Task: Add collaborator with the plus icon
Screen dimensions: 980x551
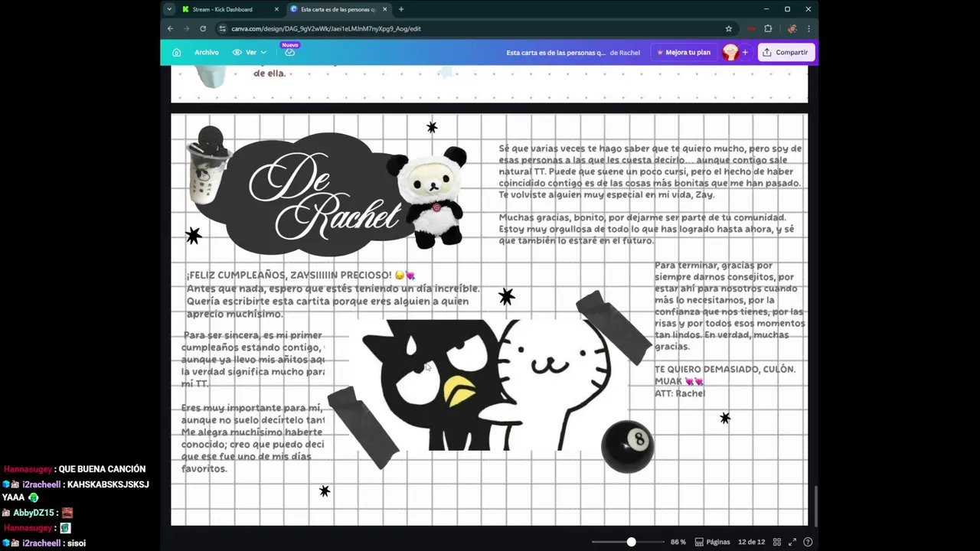Action: [x=745, y=52]
